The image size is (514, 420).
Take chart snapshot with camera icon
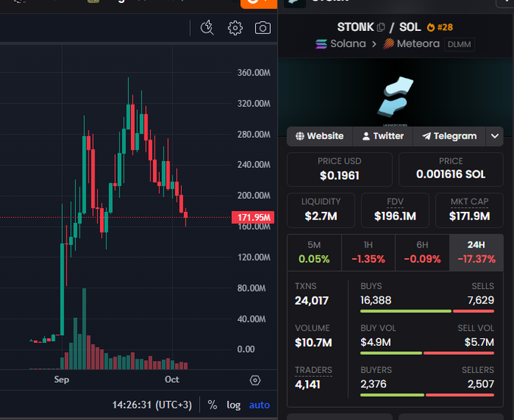click(x=263, y=28)
